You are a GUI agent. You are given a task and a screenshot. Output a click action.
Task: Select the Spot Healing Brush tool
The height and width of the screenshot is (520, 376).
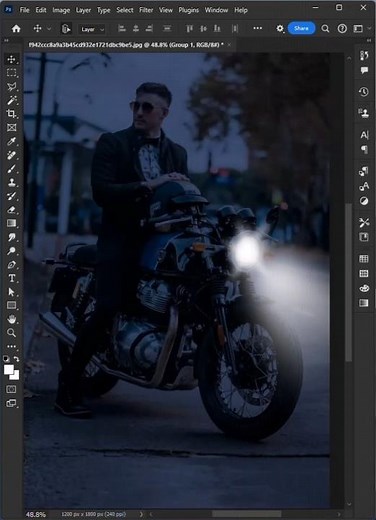pyautogui.click(x=11, y=155)
